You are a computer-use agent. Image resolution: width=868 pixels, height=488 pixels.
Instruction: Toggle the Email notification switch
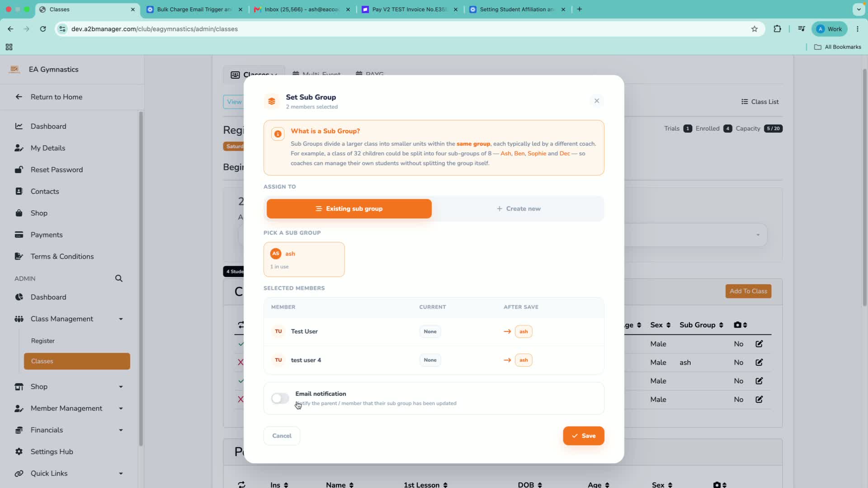pyautogui.click(x=280, y=398)
